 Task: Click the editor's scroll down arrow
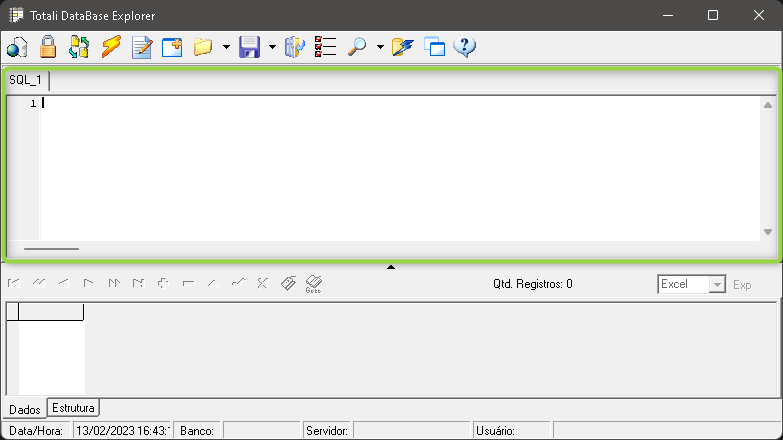click(768, 232)
